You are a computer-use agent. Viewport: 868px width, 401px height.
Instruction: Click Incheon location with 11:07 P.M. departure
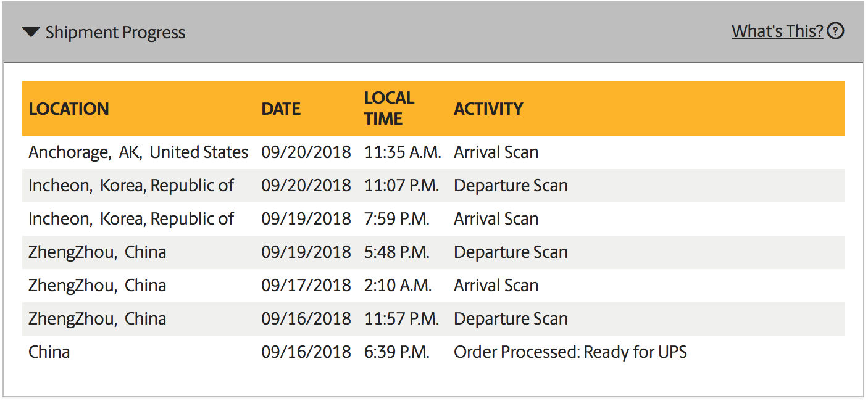[x=131, y=186]
